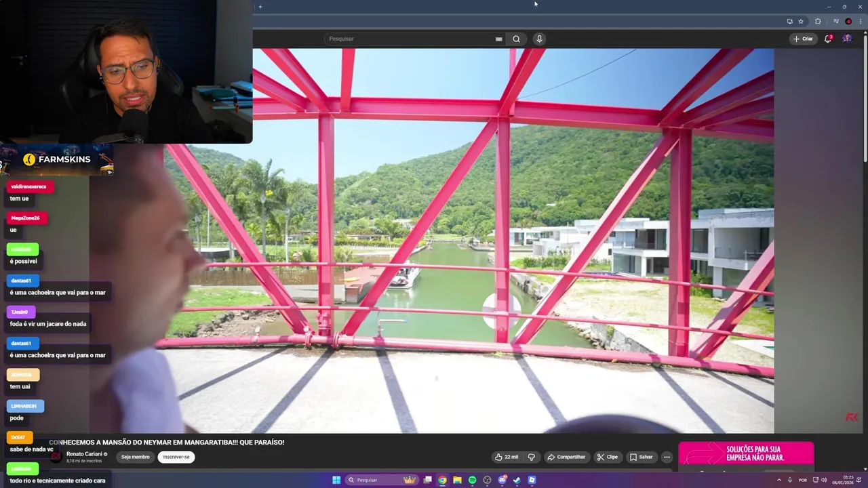Open Roblox icon on taskbar
This screenshot has width=868, height=488.
[532, 480]
